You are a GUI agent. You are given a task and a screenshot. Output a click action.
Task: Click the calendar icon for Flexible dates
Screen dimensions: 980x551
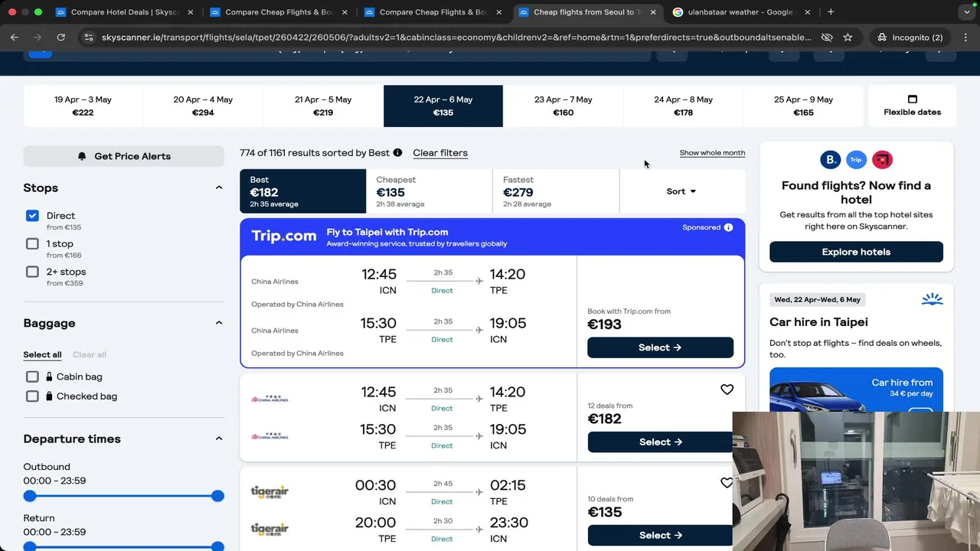913,99
